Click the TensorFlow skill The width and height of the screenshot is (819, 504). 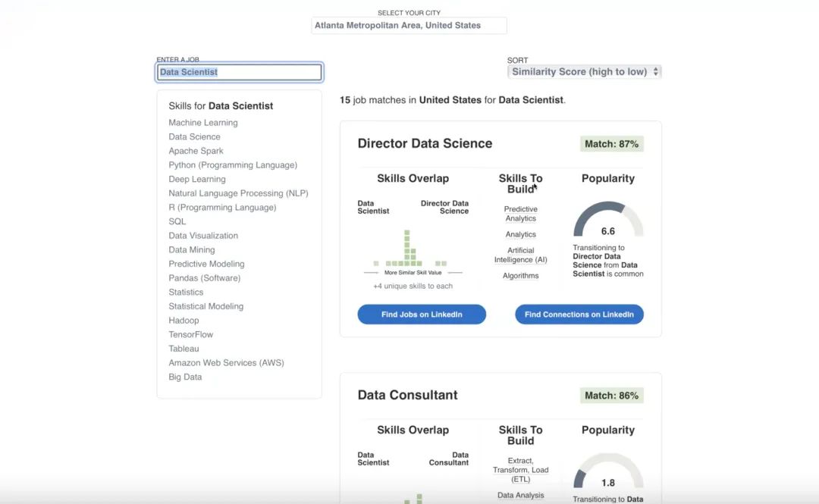pos(190,334)
